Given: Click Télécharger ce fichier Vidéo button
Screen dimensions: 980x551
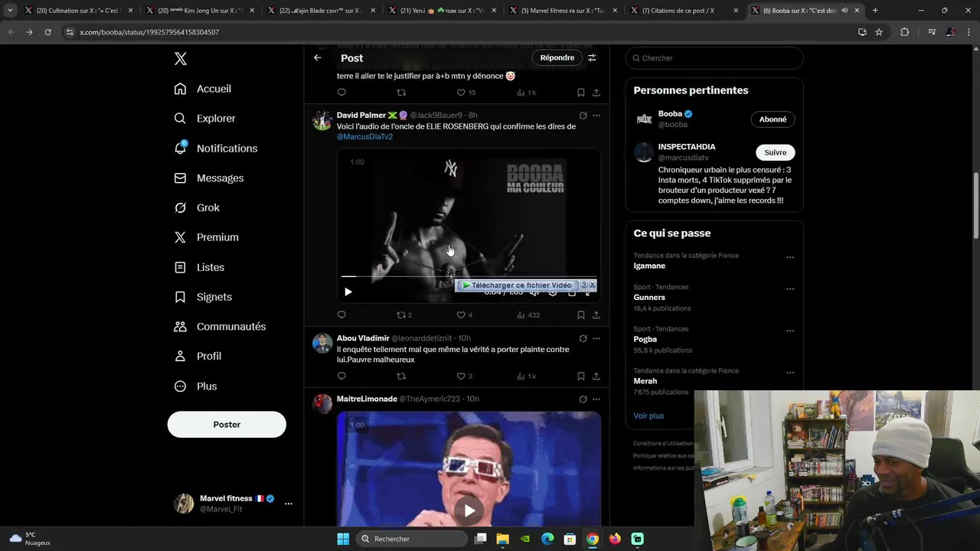Looking at the screenshot, I should [x=519, y=285].
